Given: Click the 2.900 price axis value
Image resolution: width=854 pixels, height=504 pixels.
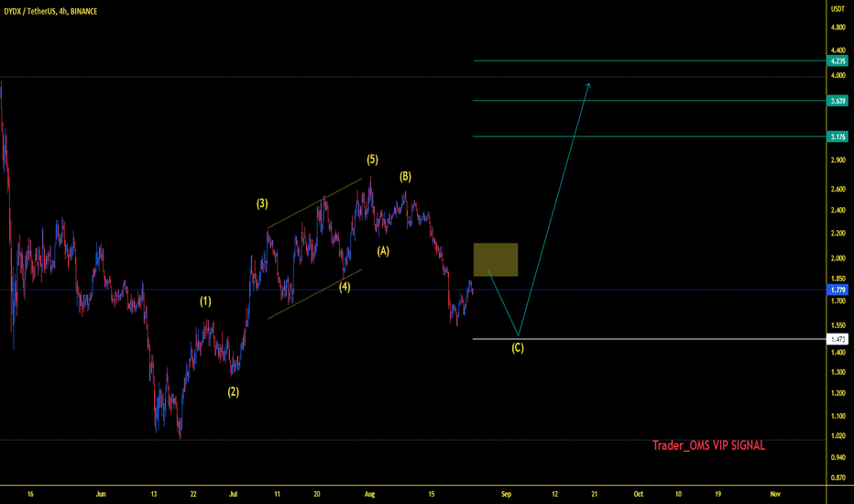Looking at the screenshot, I should tap(838, 160).
